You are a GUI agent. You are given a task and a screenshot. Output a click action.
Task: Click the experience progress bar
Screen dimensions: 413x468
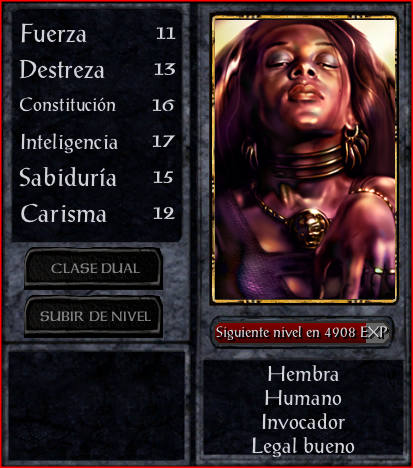click(x=302, y=332)
